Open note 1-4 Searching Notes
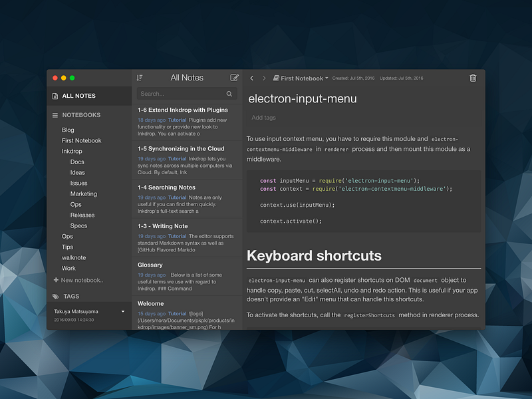The image size is (532, 399). [187, 199]
